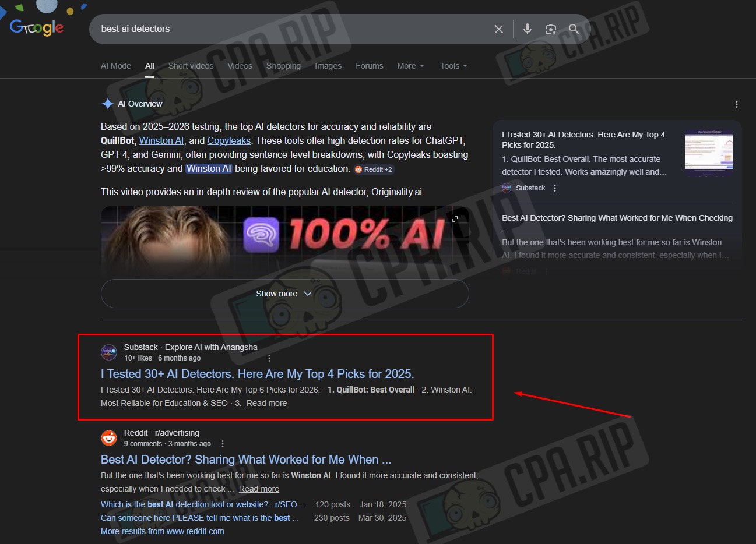
Task: Clear the search query with the X icon
Action: 498,29
